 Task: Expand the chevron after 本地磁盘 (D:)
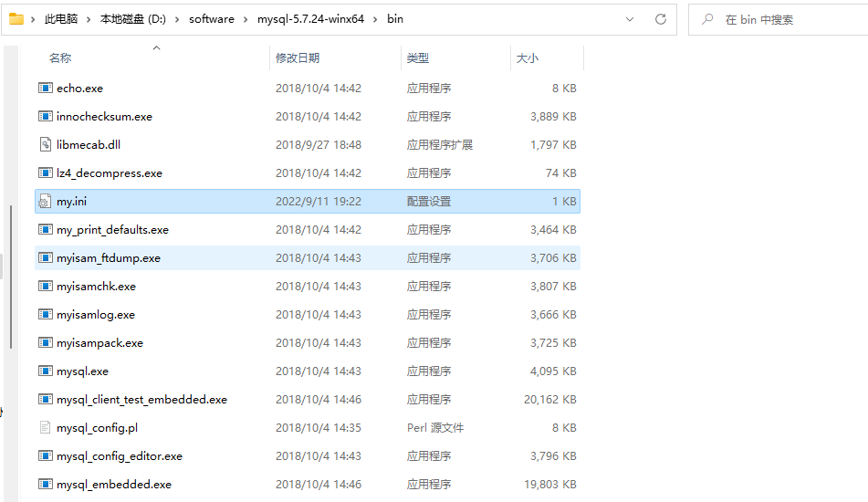click(x=177, y=19)
